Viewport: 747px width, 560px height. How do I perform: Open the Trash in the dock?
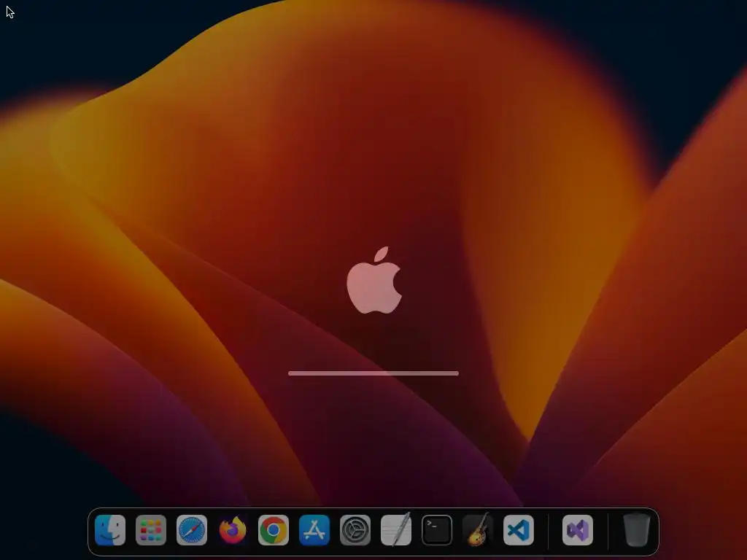[x=636, y=530]
